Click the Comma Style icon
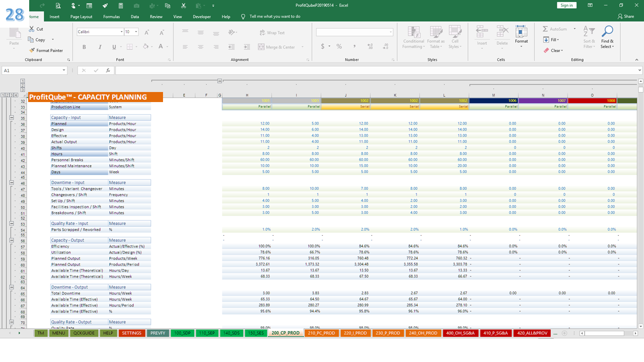The height and width of the screenshot is (362, 644). pos(354,46)
